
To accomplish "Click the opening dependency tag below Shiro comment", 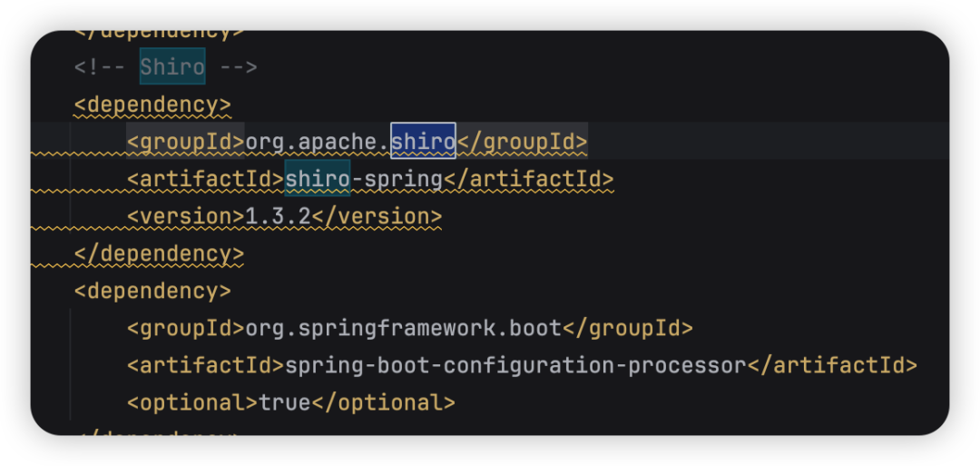I will point(152,104).
